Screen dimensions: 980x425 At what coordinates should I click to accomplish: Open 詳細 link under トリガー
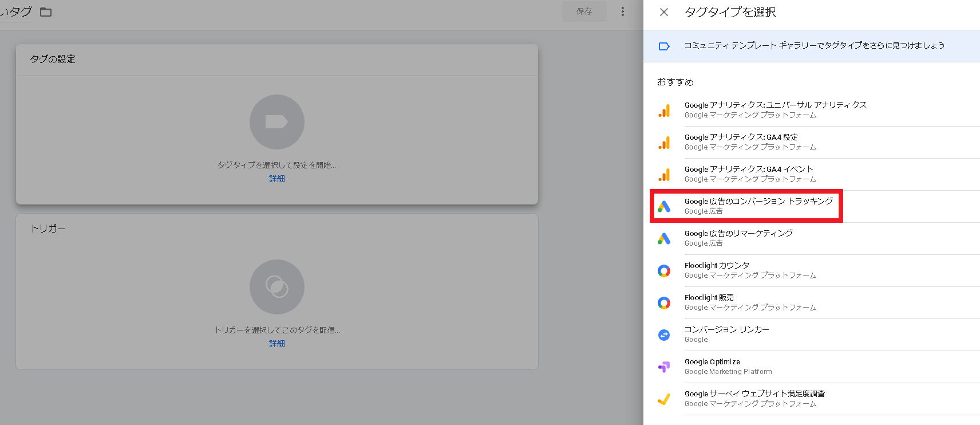277,344
